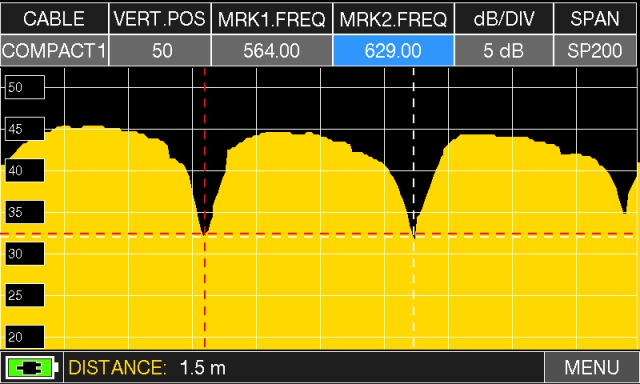This screenshot has width=640, height=384.
Task: Change the 5 dB per division setting
Action: [504, 51]
